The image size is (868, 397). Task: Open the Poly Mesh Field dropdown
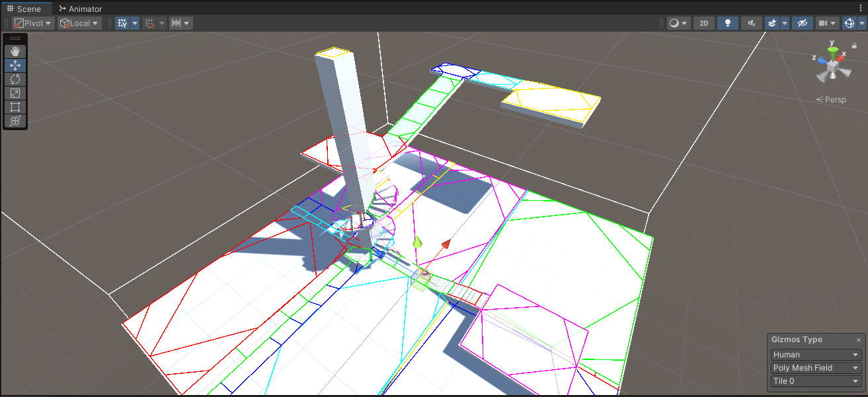816,368
